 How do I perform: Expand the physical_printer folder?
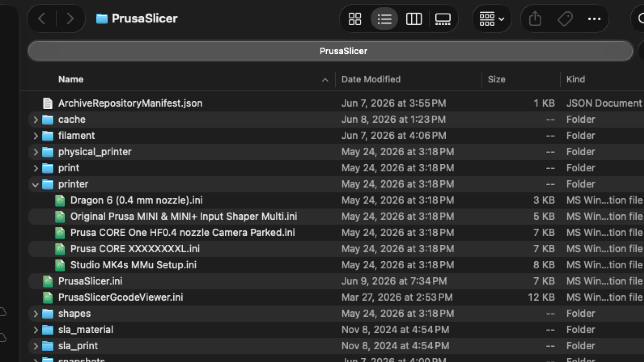(36, 152)
